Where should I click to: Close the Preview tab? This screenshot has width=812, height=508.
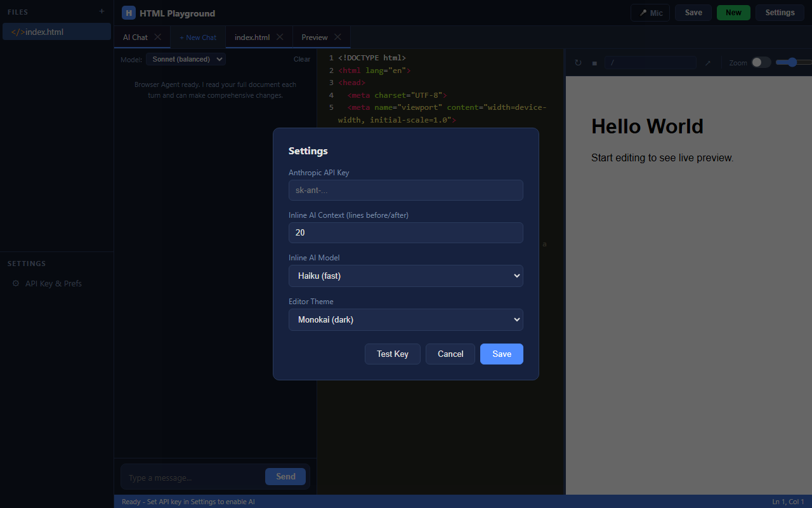338,37
